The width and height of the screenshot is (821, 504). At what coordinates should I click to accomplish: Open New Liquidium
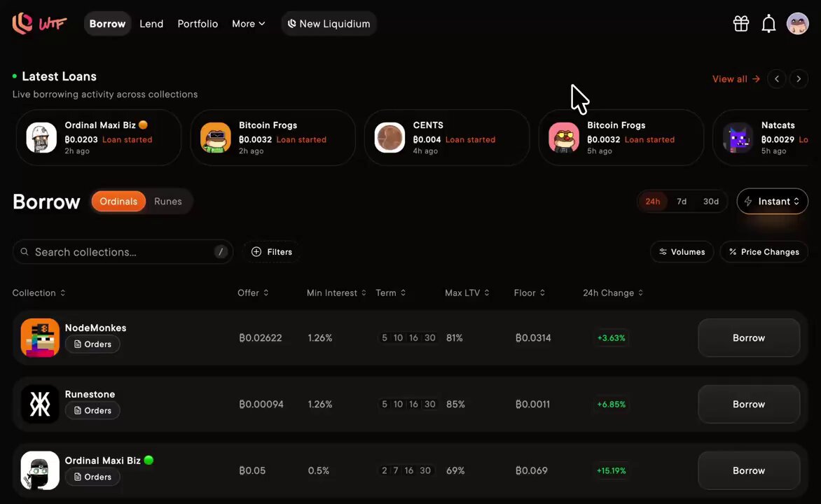tap(329, 24)
